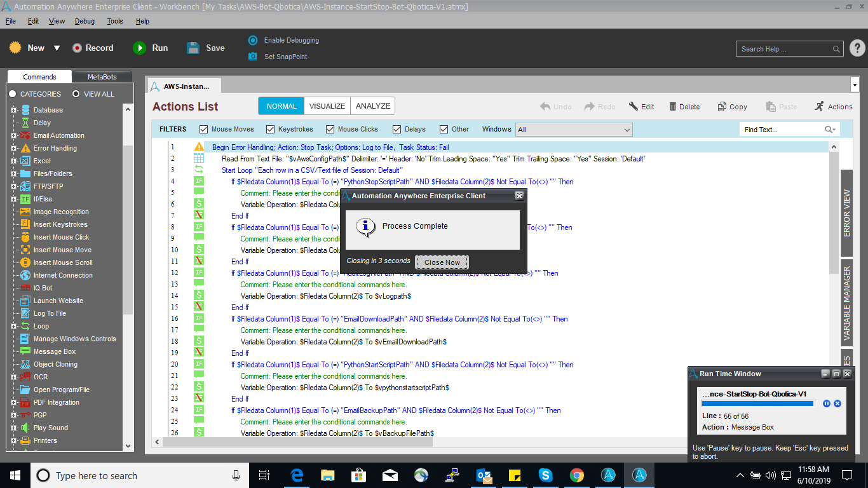This screenshot has width=868, height=488.
Task: Toggle the Mouse Moves filter checkbox
Action: click(x=204, y=129)
